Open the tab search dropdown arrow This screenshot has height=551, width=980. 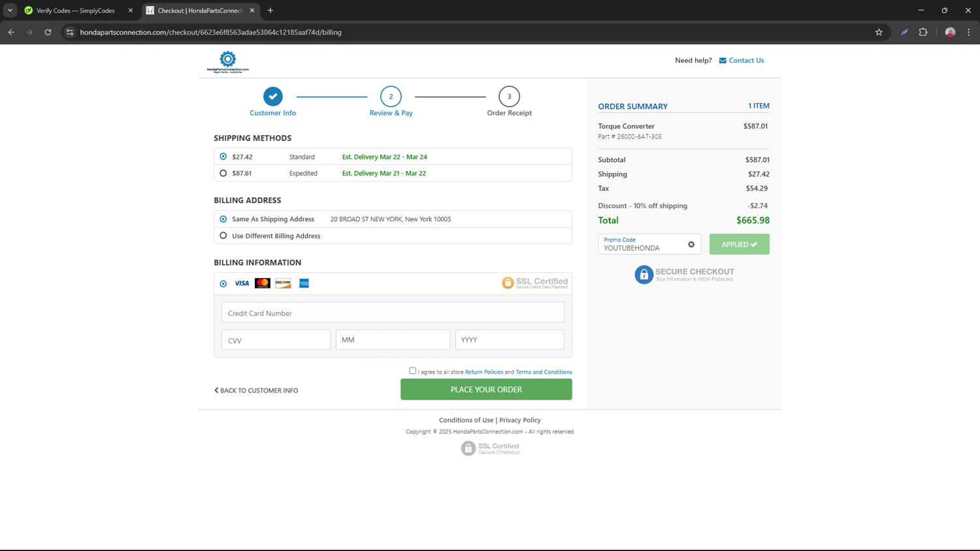(x=10, y=10)
